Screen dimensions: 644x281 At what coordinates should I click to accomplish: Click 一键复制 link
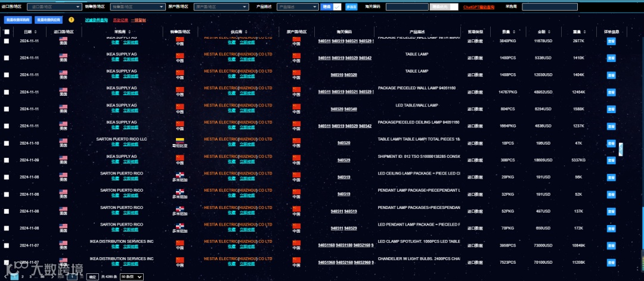[138, 20]
